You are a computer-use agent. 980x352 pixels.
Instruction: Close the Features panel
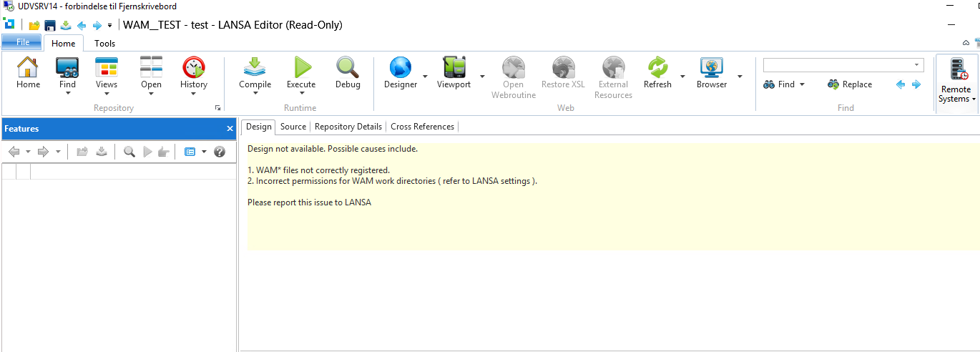(x=230, y=129)
